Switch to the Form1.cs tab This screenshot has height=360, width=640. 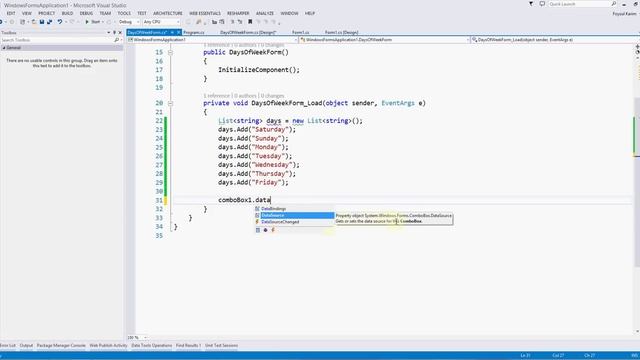[x=301, y=32]
